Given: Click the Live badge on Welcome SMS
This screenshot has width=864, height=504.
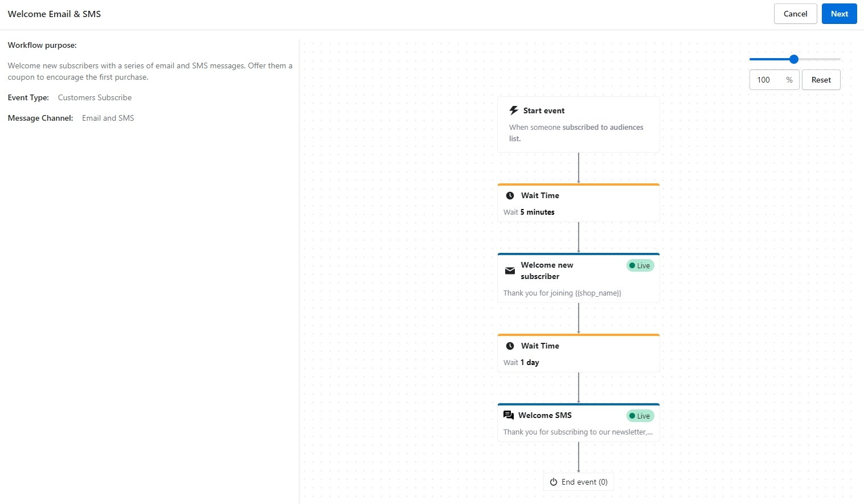Looking at the screenshot, I should (640, 416).
